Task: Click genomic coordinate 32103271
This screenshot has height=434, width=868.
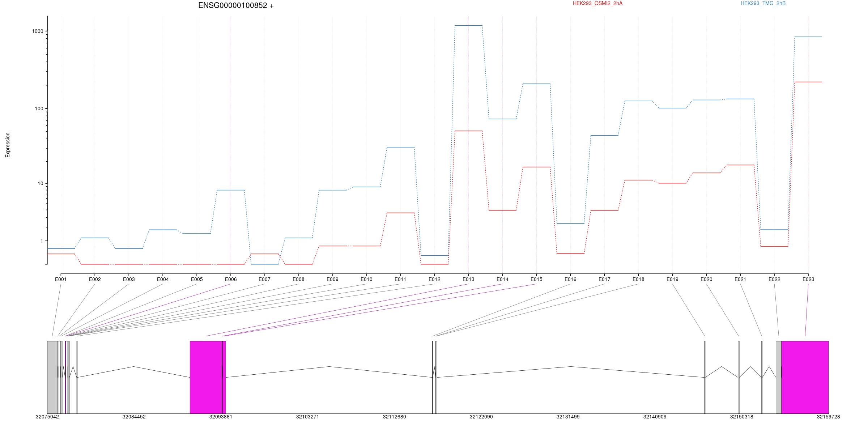Action: pos(307,417)
